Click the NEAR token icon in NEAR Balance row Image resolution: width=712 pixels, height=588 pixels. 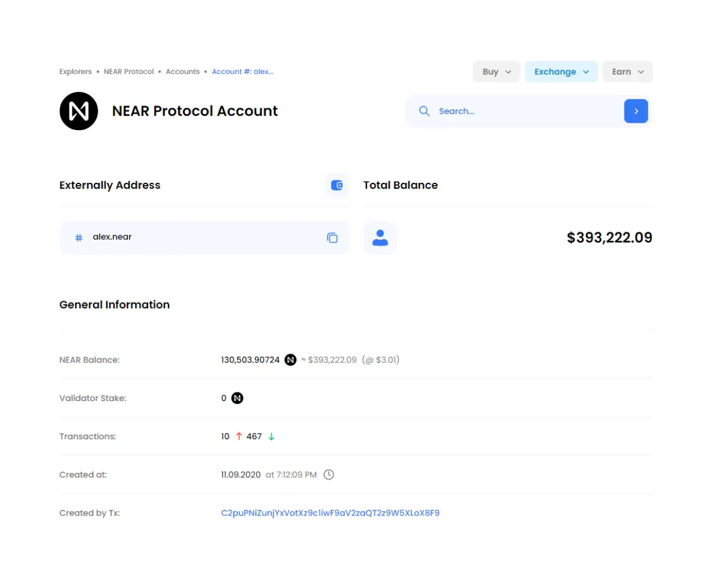pyautogui.click(x=290, y=359)
